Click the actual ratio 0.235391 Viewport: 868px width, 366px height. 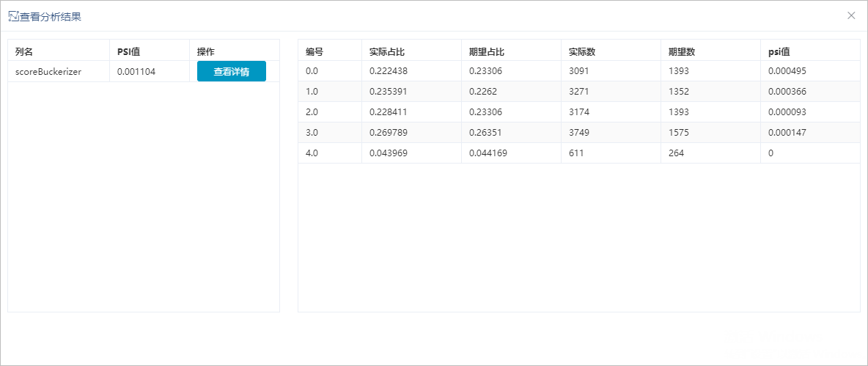tap(389, 92)
